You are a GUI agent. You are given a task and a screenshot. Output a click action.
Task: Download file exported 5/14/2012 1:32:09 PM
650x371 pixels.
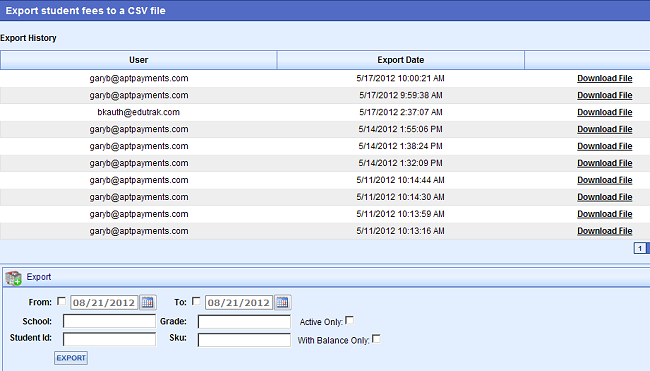(604, 163)
